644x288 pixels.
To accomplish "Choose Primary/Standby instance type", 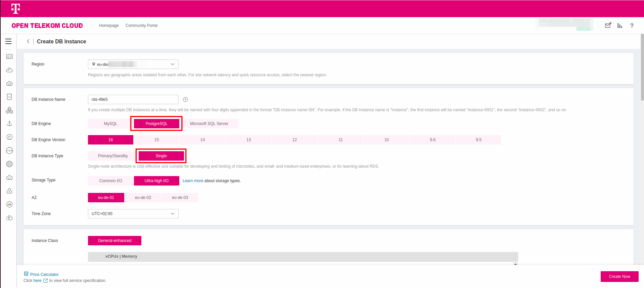I will coord(113,156).
